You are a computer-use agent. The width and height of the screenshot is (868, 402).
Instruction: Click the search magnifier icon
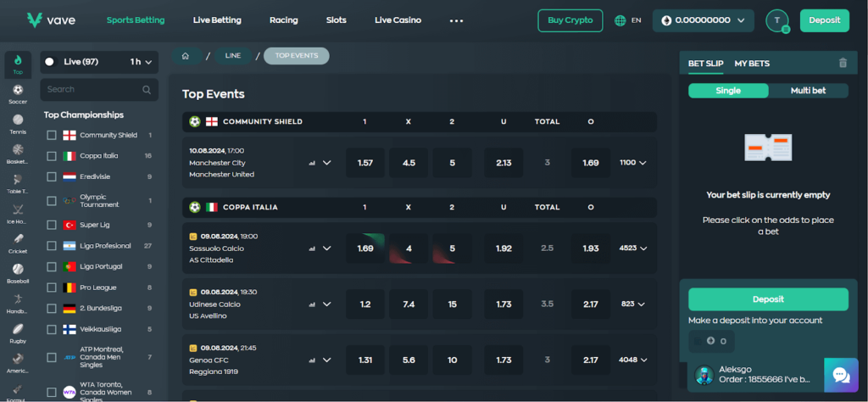[147, 90]
